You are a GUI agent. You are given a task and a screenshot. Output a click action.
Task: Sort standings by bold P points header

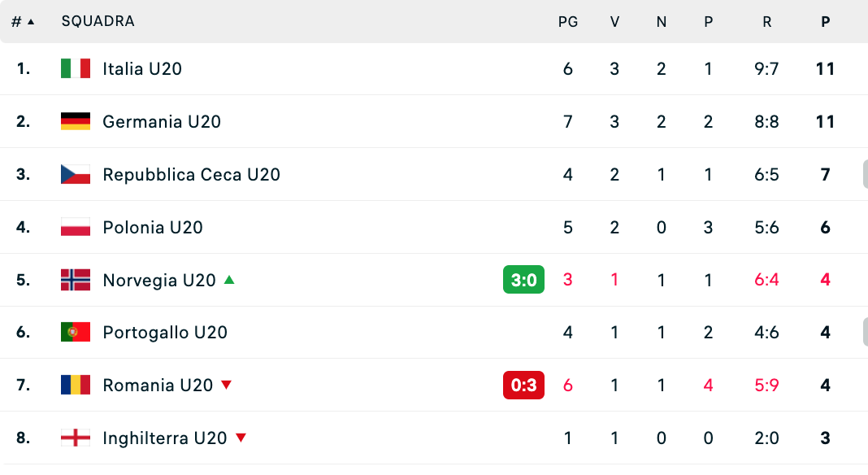click(826, 22)
